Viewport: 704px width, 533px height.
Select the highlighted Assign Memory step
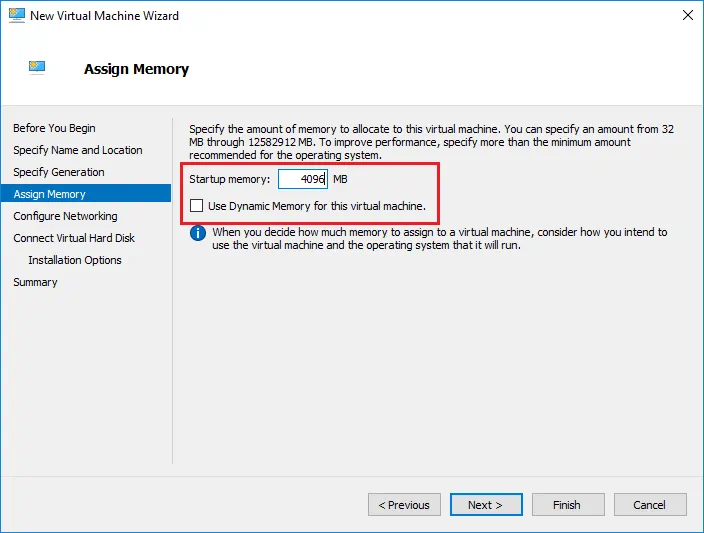coord(49,194)
